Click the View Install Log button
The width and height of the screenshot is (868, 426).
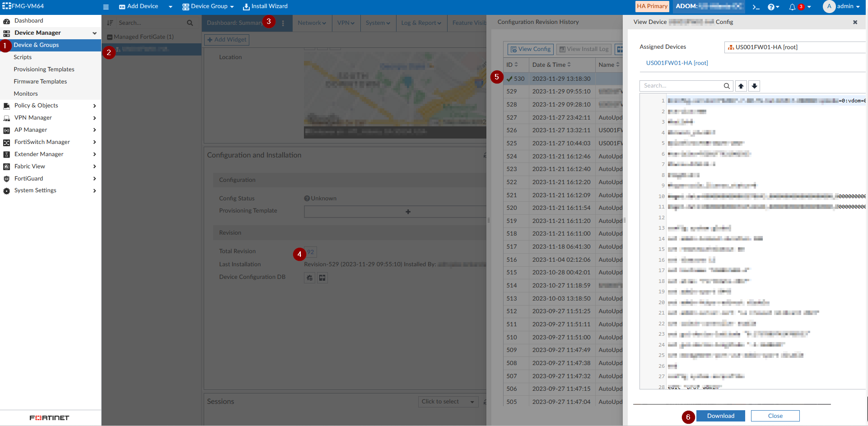pyautogui.click(x=584, y=49)
